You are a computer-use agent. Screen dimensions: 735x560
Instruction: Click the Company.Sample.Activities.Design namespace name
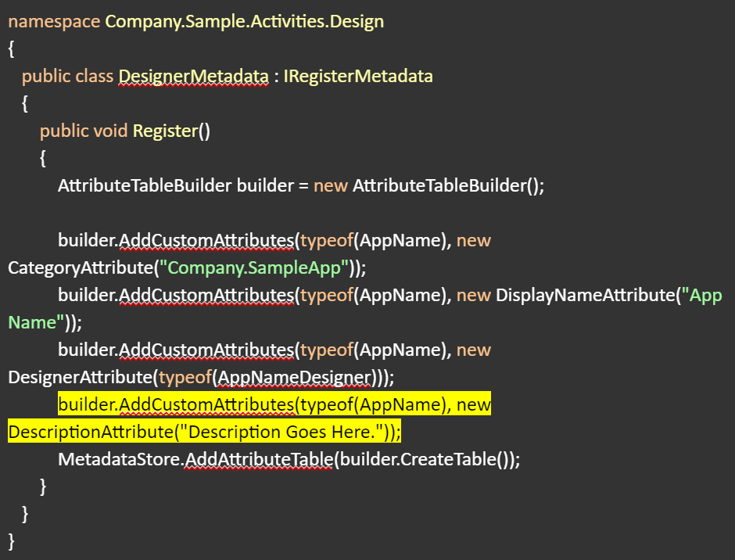click(243, 21)
